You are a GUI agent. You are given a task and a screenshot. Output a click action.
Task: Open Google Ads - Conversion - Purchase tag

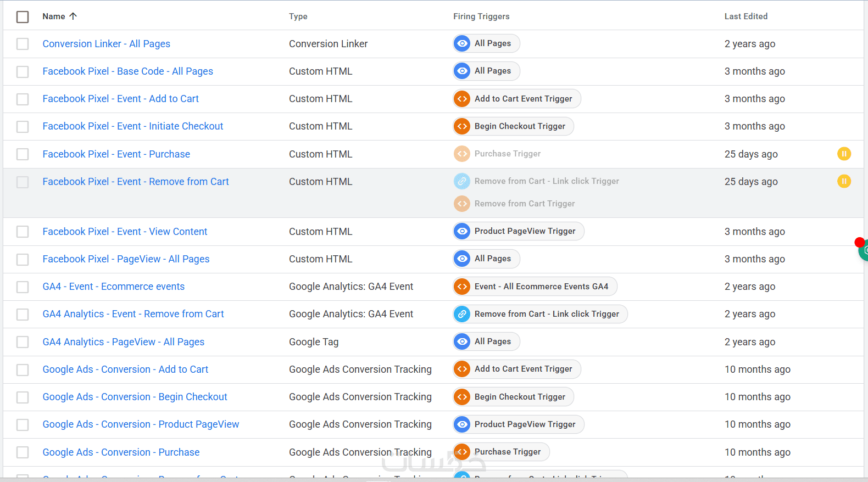coord(121,452)
